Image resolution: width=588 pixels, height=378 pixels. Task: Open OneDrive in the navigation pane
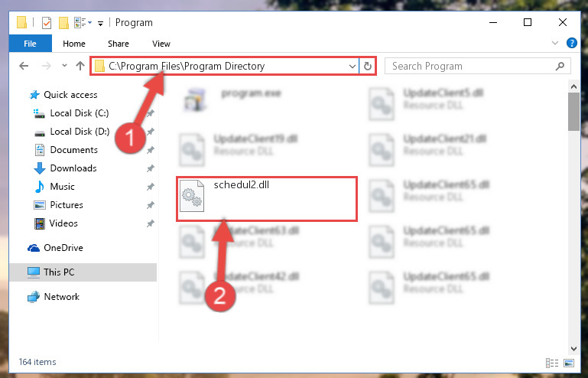[x=63, y=248]
